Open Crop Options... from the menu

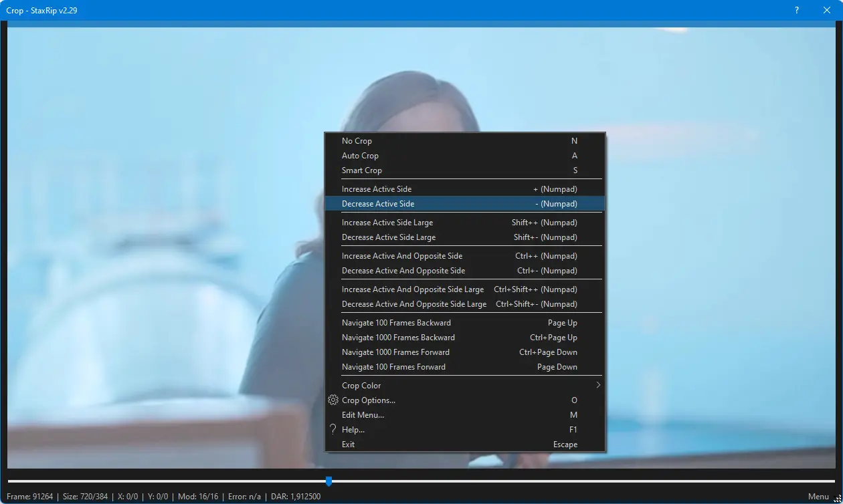click(465, 400)
